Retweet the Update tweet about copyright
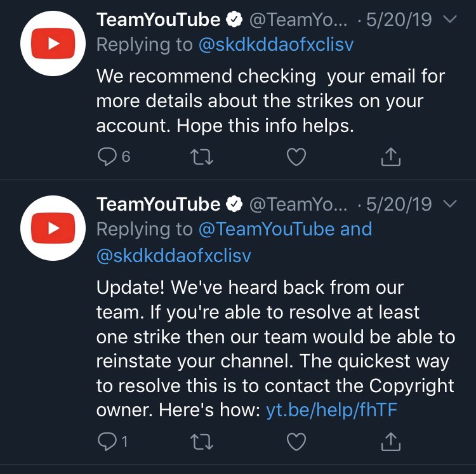476x474 pixels. [201, 440]
